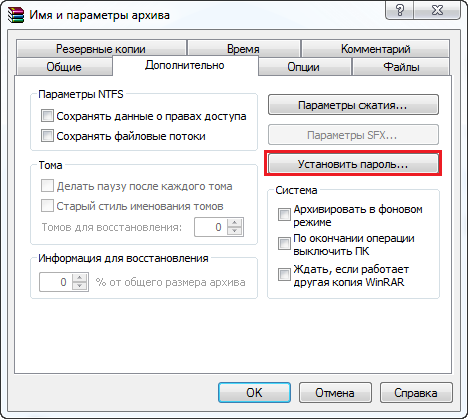Confirm with the OK button
Viewport: 468px width, 419px height.
254,393
